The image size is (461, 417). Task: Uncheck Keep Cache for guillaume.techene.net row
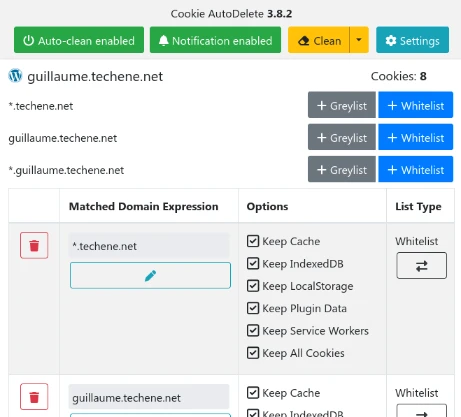(x=253, y=393)
